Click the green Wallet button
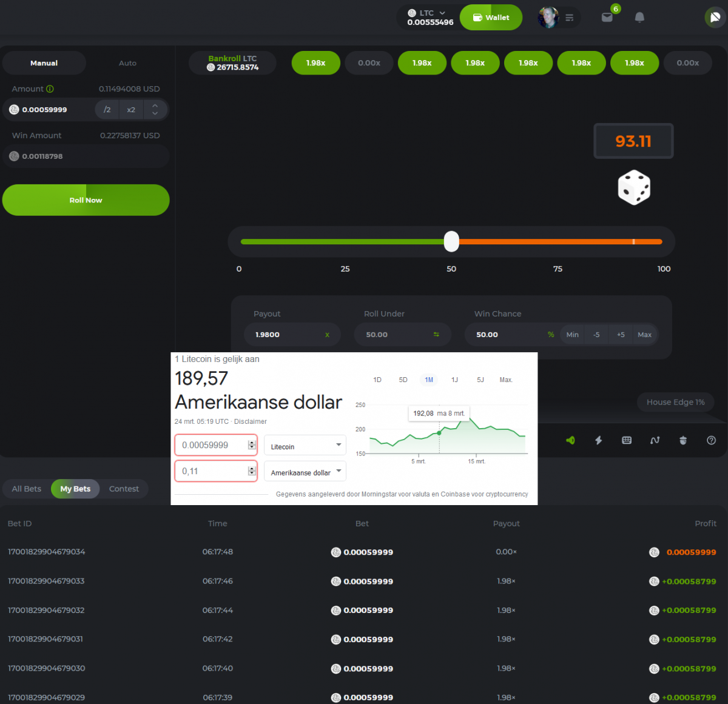 pyautogui.click(x=491, y=18)
